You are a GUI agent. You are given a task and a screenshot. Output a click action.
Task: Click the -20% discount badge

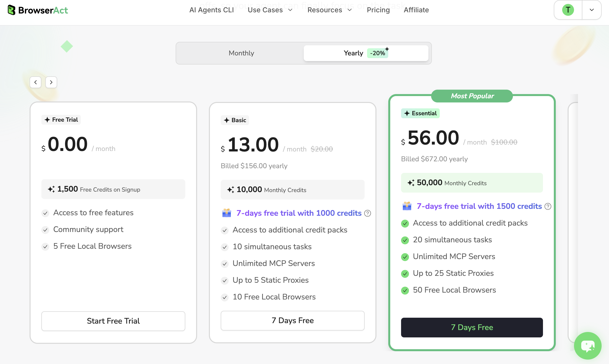(377, 53)
